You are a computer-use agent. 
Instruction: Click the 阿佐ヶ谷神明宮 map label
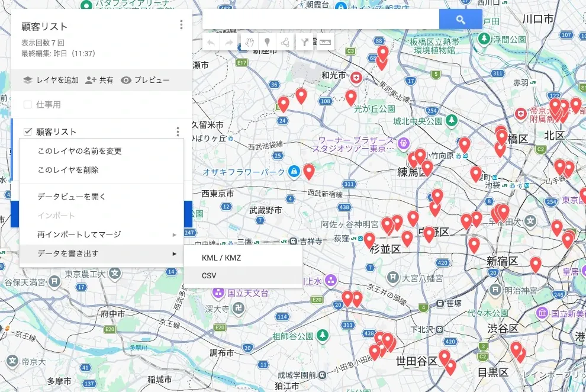pyautogui.click(x=350, y=224)
